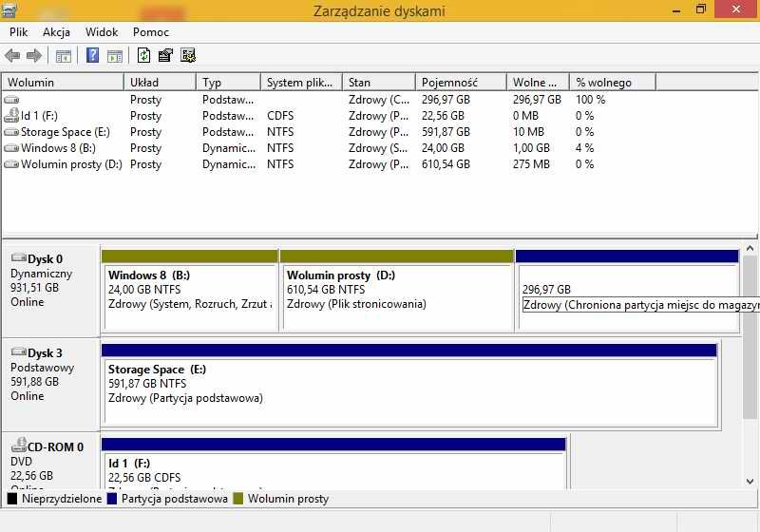The height and width of the screenshot is (532, 760).
Task: Click scroll down arrow of disk pane
Action: [x=750, y=481]
